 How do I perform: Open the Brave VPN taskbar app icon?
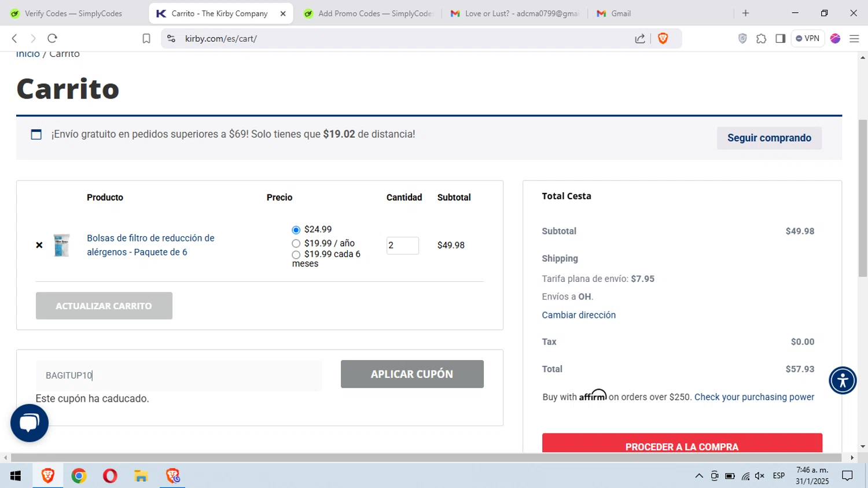[172, 476]
